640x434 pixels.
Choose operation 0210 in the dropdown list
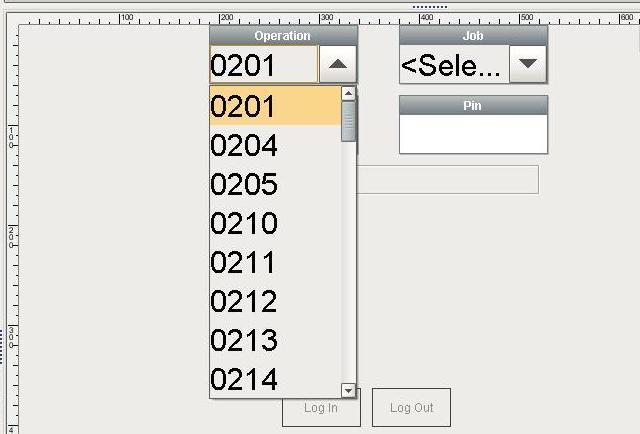[x=276, y=223]
